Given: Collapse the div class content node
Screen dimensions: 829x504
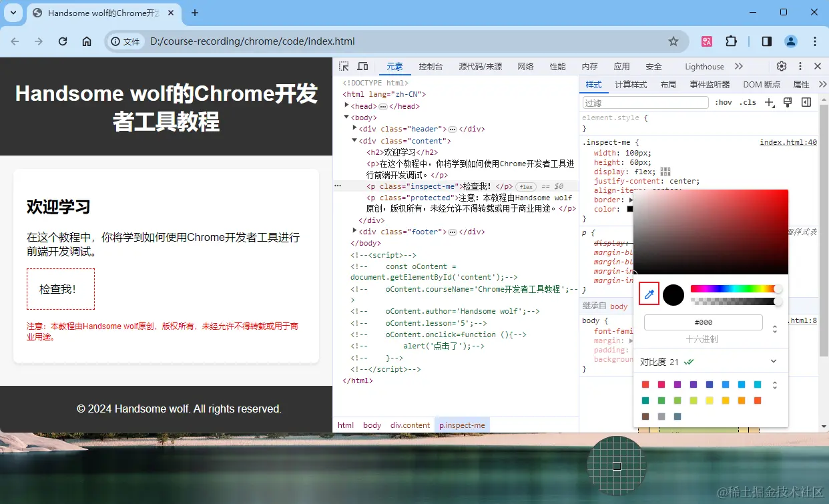Looking at the screenshot, I should (355, 140).
